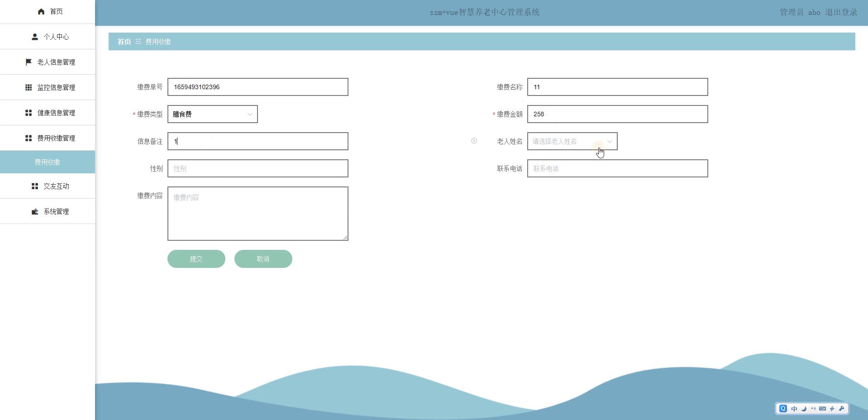Click 退出登录 to log out
Screen dimensions: 868x420
click(x=841, y=12)
